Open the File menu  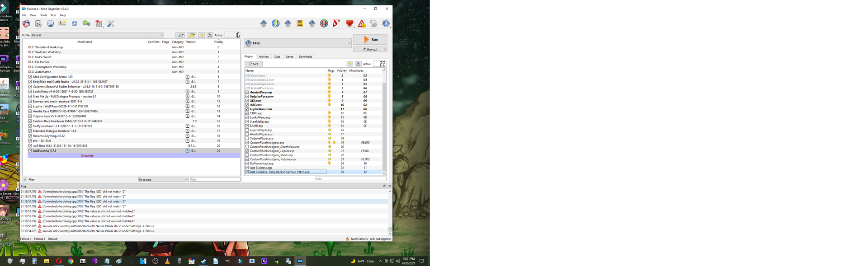(x=24, y=15)
